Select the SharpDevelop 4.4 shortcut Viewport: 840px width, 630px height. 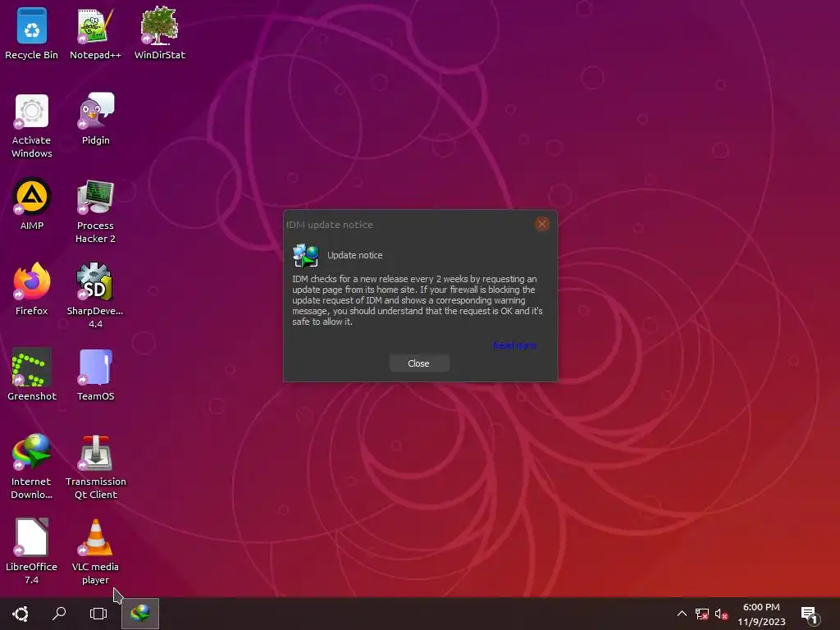(95, 295)
